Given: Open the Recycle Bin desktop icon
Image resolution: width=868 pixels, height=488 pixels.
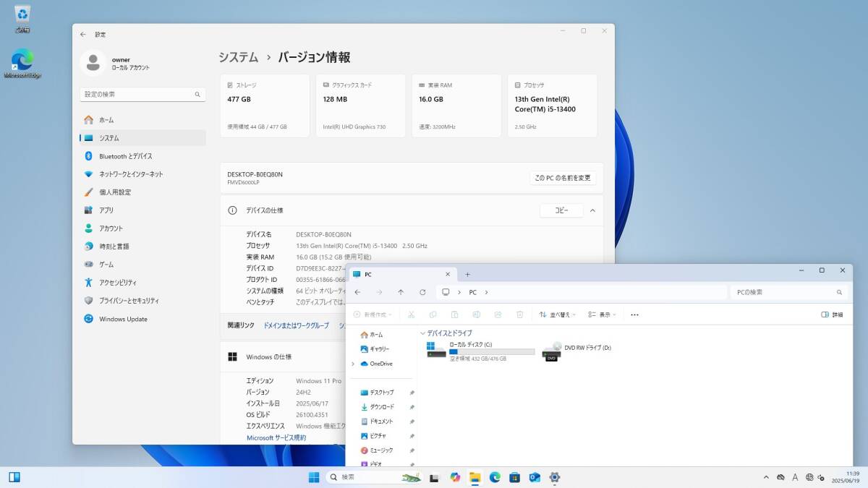Looking at the screenshot, I should point(22,19).
